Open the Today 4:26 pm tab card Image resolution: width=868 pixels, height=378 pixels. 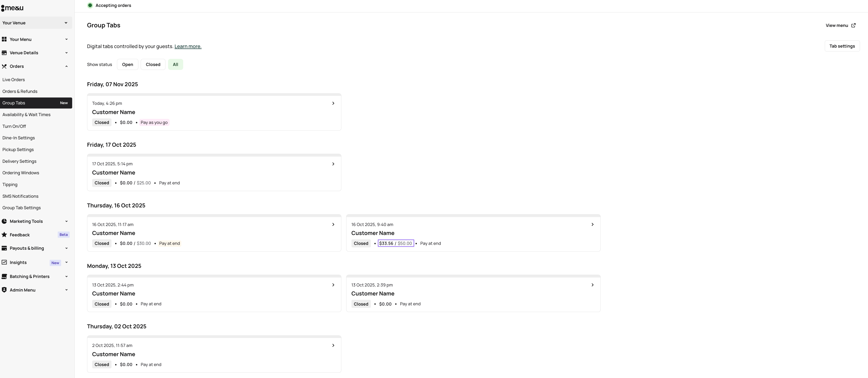pyautogui.click(x=214, y=112)
